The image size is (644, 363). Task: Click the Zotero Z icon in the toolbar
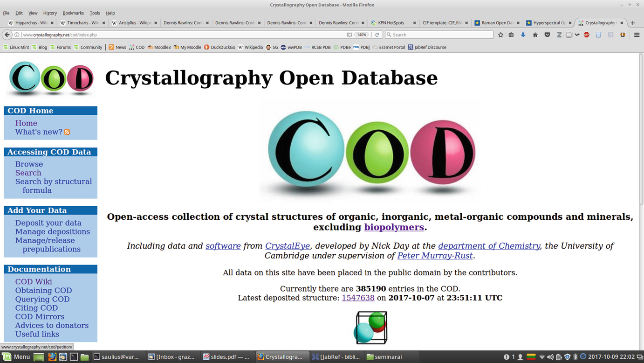pyautogui.click(x=559, y=35)
